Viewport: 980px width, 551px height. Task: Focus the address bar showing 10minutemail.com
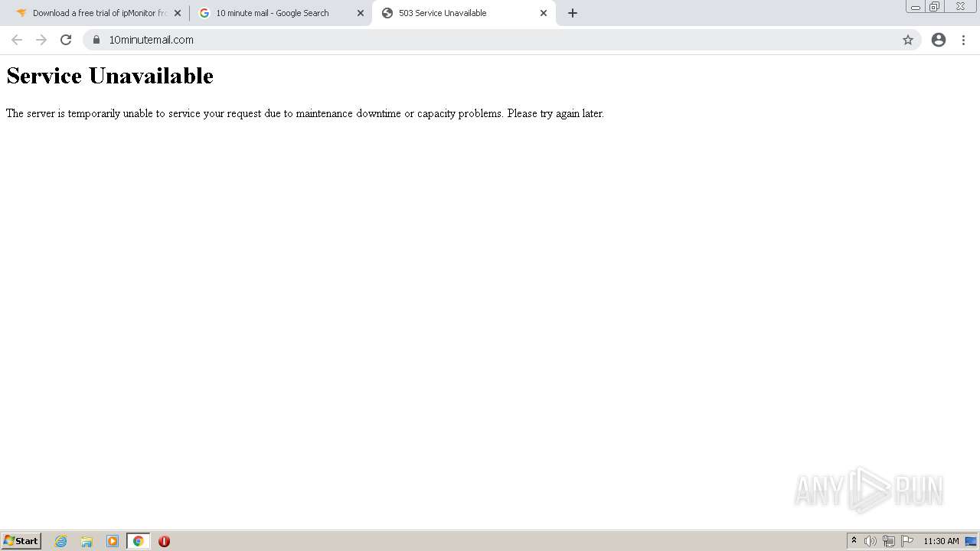(501, 40)
